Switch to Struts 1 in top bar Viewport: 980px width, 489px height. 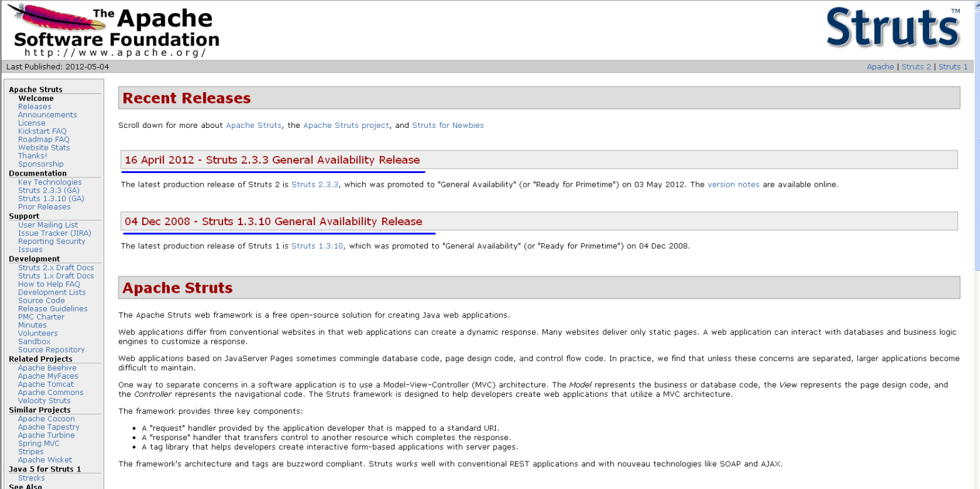tap(953, 66)
